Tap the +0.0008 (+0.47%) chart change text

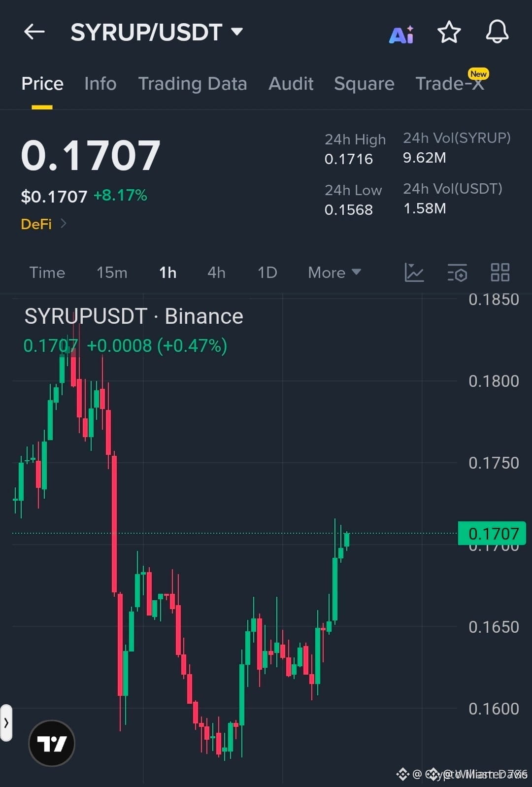point(157,346)
